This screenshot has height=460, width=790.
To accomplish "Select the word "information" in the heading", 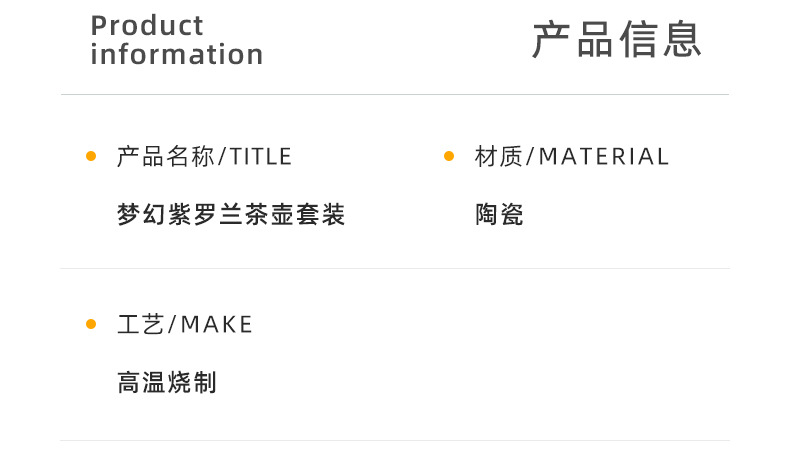I will click(x=177, y=54).
